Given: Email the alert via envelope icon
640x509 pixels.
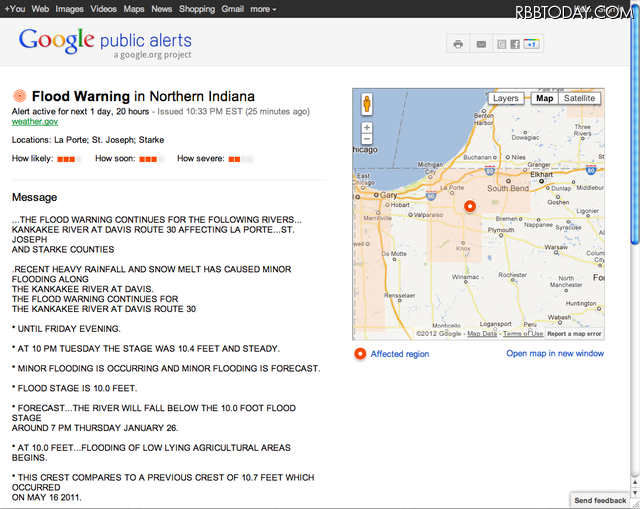Looking at the screenshot, I should pos(481,44).
